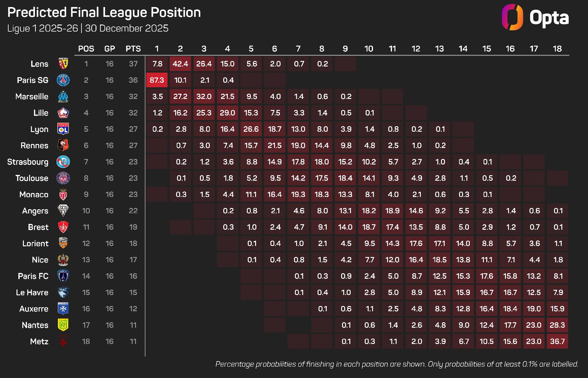The width and height of the screenshot is (588, 378).
Task: Click the Strasbourg club crest
Action: coord(63,162)
